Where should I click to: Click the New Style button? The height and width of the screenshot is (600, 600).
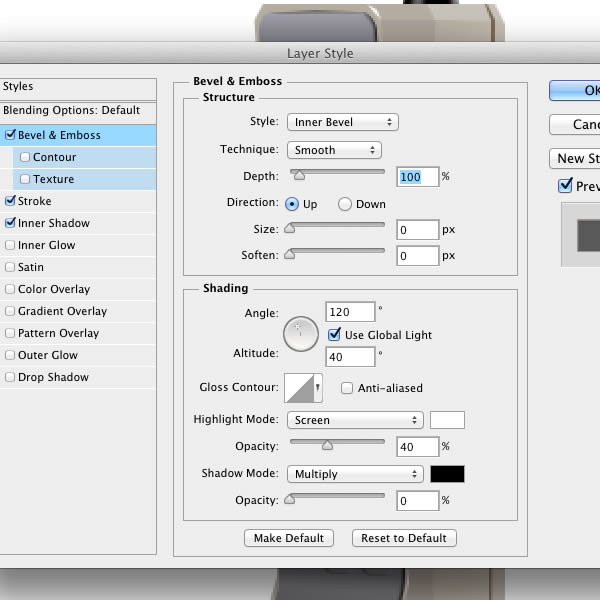tap(575, 158)
